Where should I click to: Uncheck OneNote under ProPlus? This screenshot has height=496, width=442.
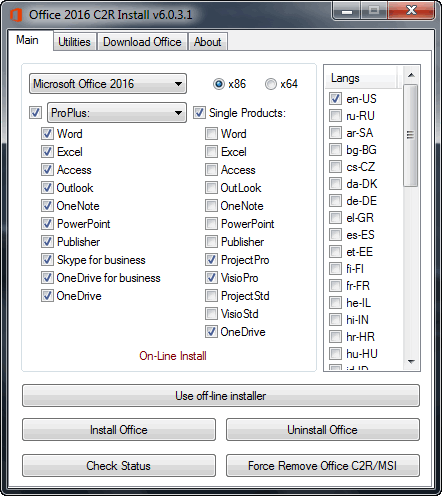pos(47,206)
